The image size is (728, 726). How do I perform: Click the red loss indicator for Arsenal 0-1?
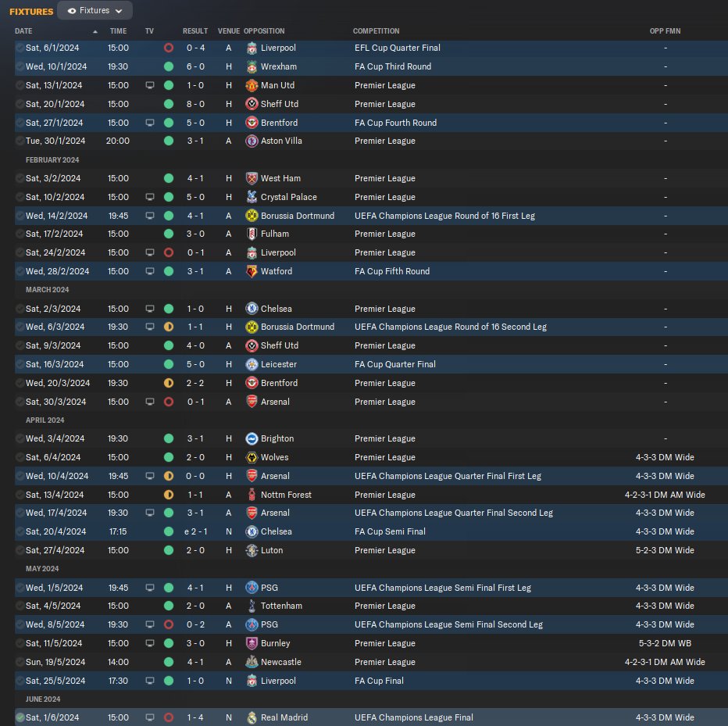click(x=169, y=402)
